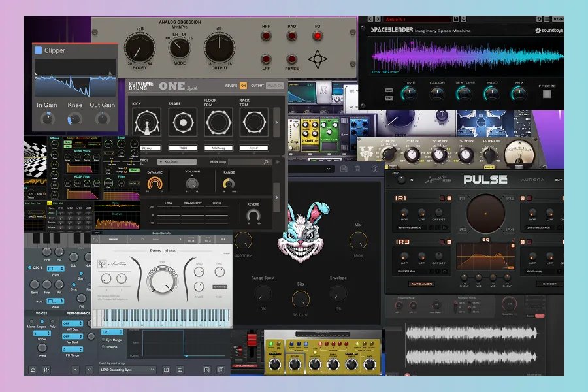
Task: Open the PB Range dropdown
Action: point(73,349)
